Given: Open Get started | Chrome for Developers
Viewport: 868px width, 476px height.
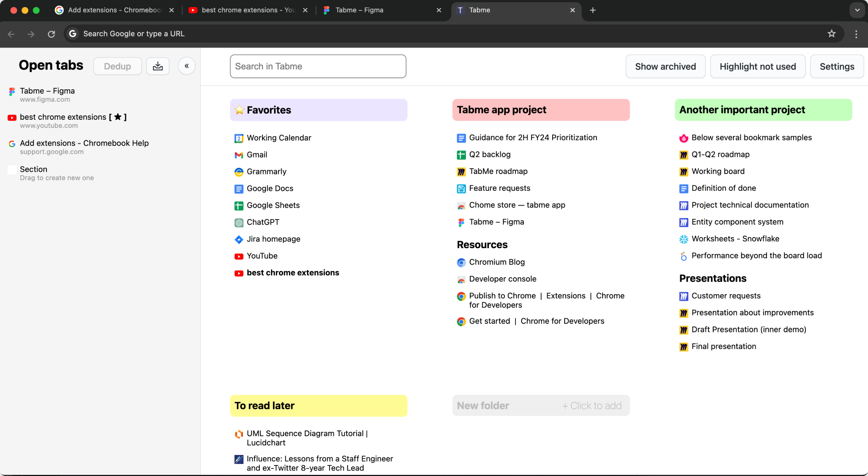Looking at the screenshot, I should (x=537, y=321).
